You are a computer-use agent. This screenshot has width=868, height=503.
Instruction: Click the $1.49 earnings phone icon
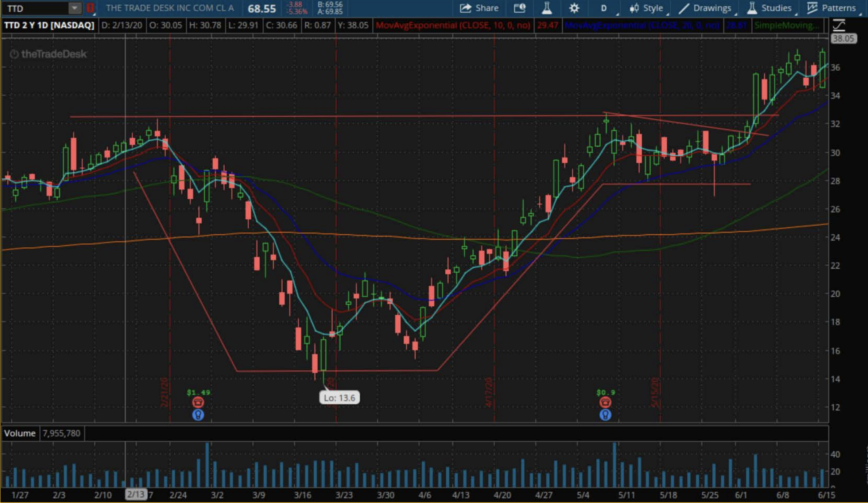[x=198, y=402]
